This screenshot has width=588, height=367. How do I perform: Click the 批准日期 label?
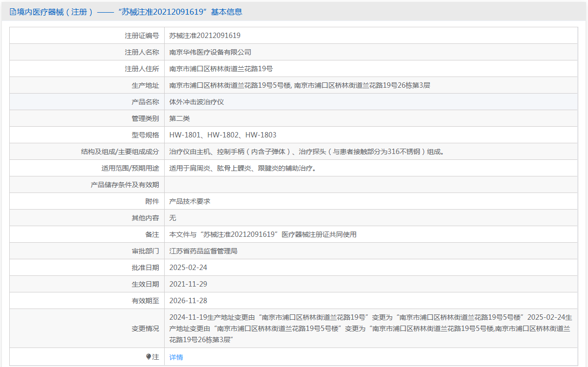click(x=145, y=268)
